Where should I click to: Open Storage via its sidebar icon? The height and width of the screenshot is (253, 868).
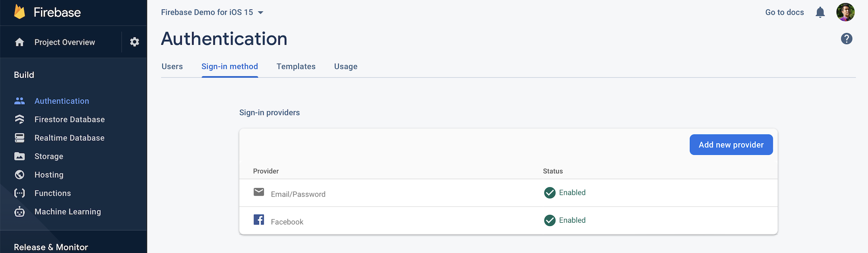click(19, 157)
